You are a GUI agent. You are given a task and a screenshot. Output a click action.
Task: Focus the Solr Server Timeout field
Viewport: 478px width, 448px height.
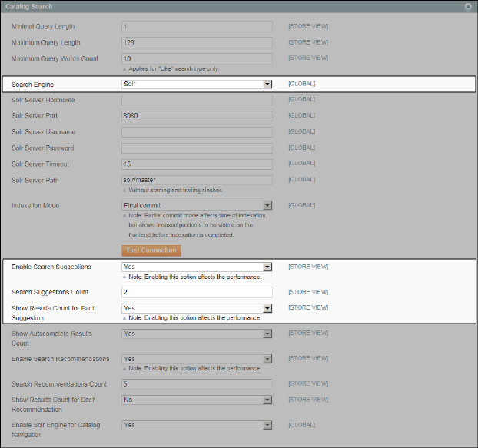[197, 164]
